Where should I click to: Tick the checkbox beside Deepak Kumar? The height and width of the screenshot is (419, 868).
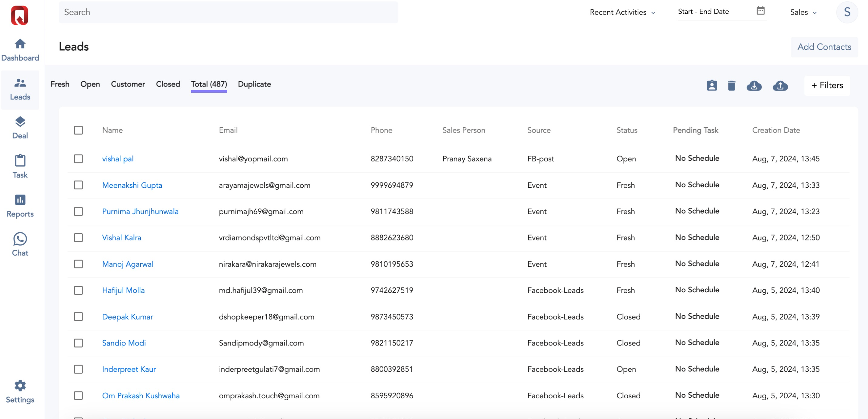78,316
